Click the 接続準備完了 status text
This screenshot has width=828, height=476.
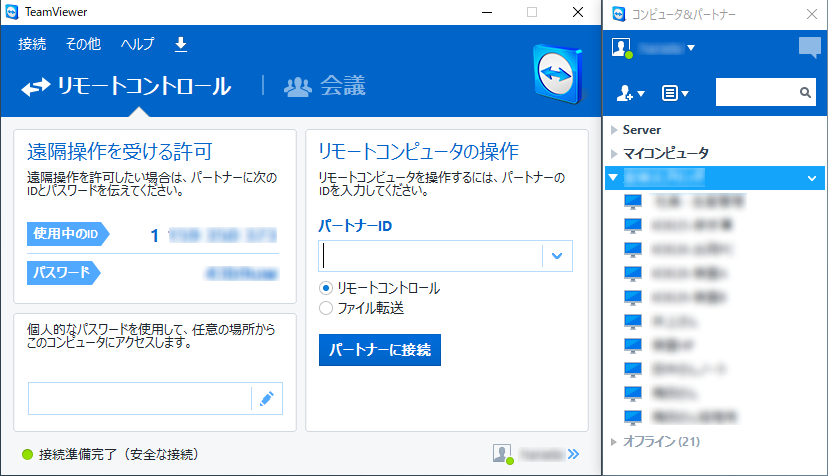click(x=119, y=454)
